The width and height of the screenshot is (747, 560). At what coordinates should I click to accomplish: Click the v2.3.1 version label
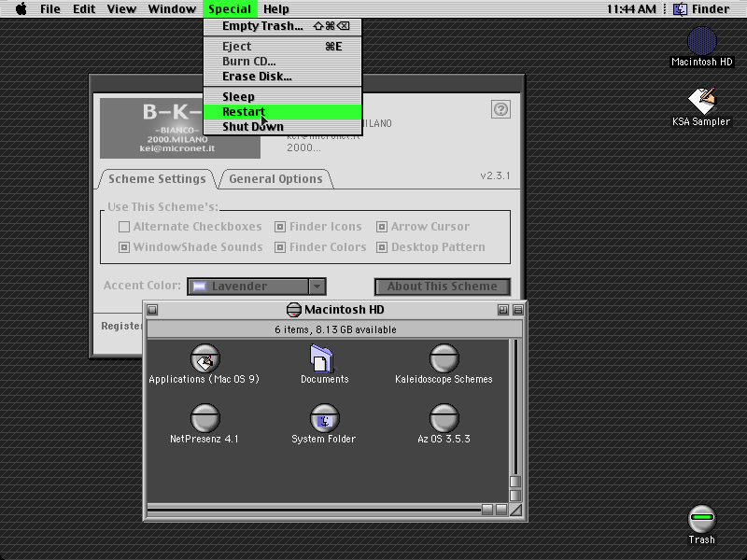tap(495, 175)
